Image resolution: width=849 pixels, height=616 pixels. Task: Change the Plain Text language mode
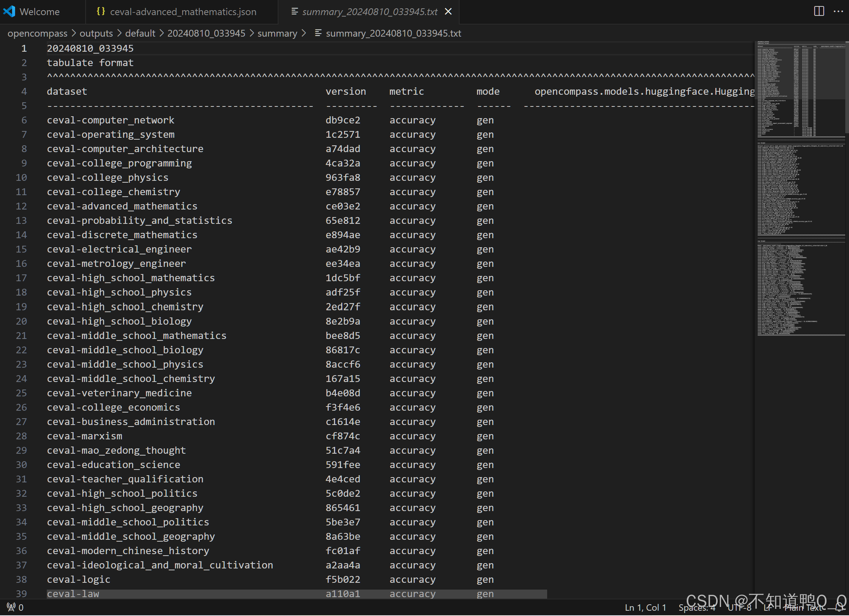point(804,607)
